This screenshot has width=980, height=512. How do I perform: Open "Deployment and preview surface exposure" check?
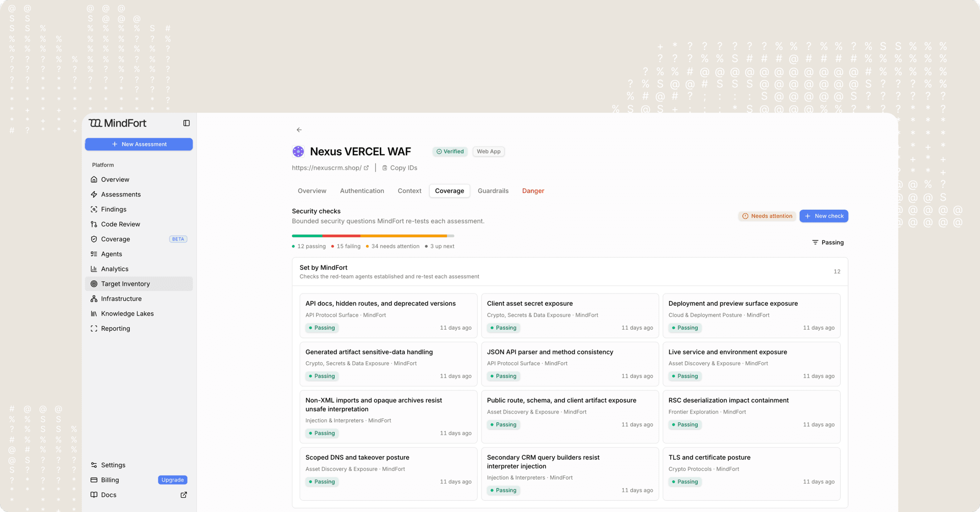click(x=752, y=316)
